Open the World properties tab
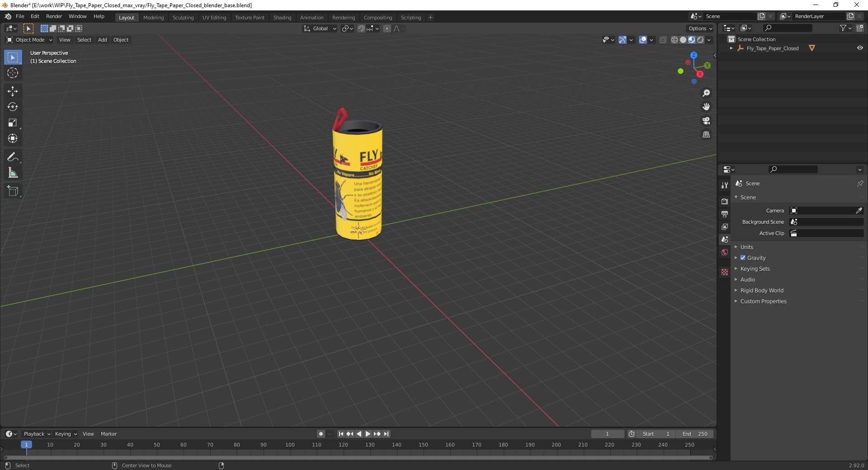Viewport: 868px width, 470px height. 725,252
